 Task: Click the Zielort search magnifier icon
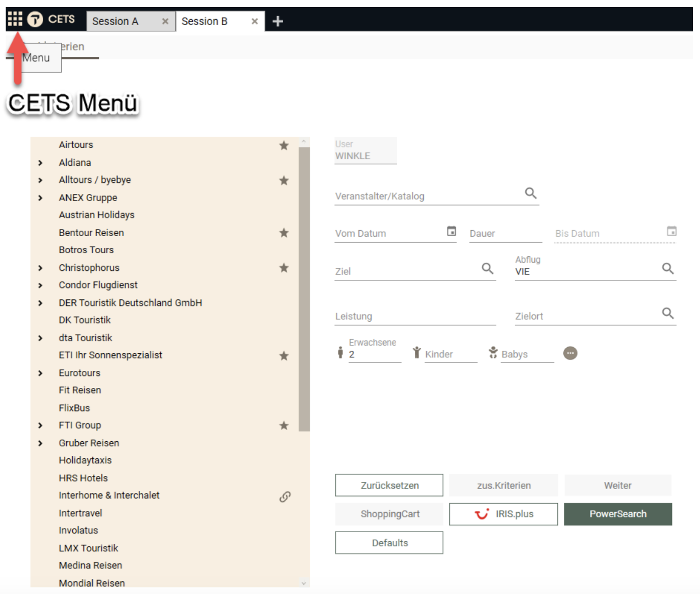[x=667, y=314]
